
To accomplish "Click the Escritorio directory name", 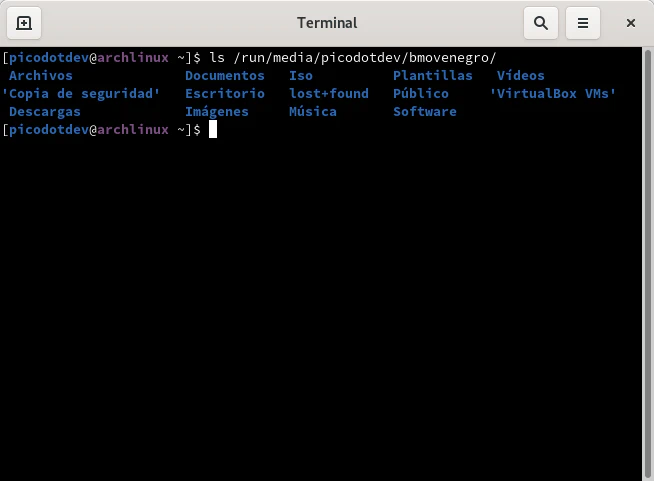I will point(225,94).
